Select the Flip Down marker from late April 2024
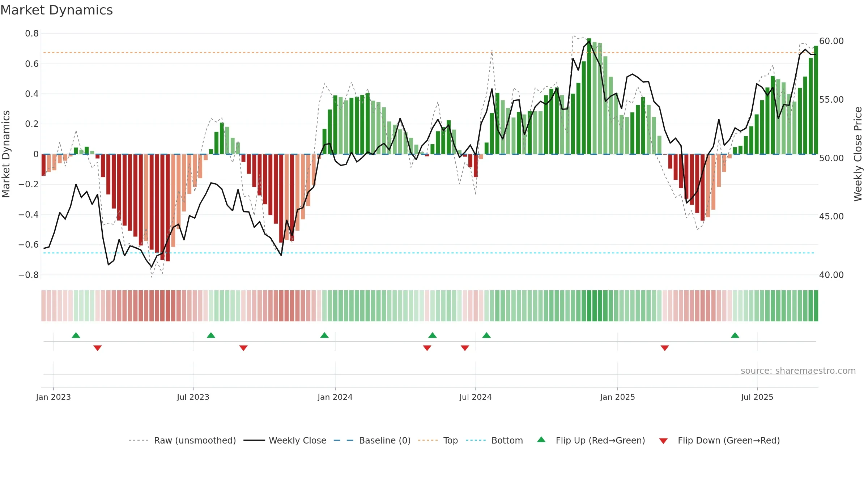The width and height of the screenshot is (868, 488). (427, 348)
